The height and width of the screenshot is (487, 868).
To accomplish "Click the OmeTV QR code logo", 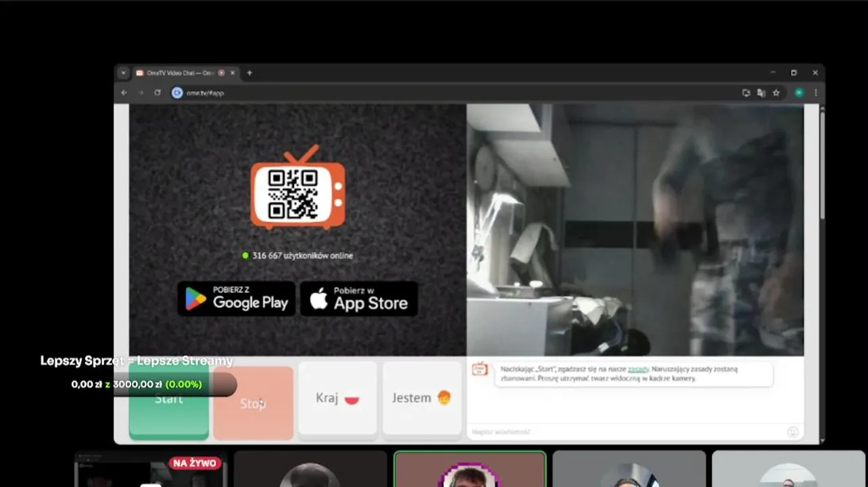I will (x=297, y=187).
